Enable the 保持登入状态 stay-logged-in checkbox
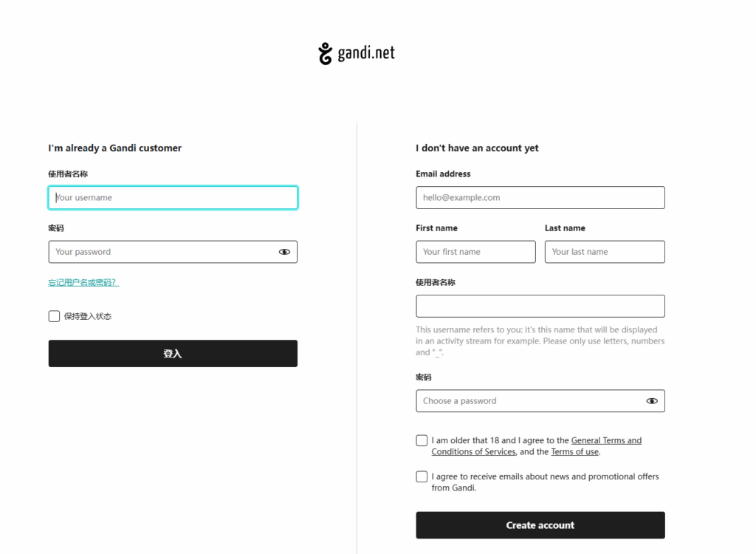This screenshot has height=554, width=756. (x=54, y=316)
